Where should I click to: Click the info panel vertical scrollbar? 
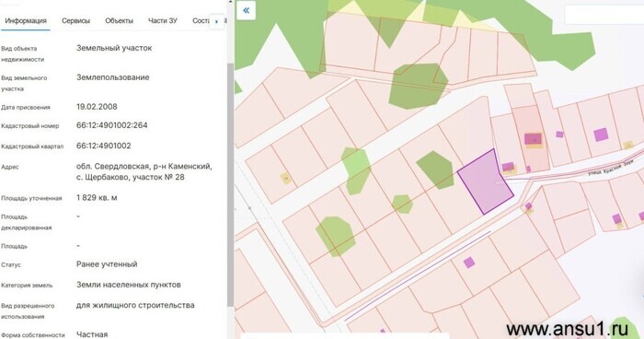pyautogui.click(x=230, y=184)
